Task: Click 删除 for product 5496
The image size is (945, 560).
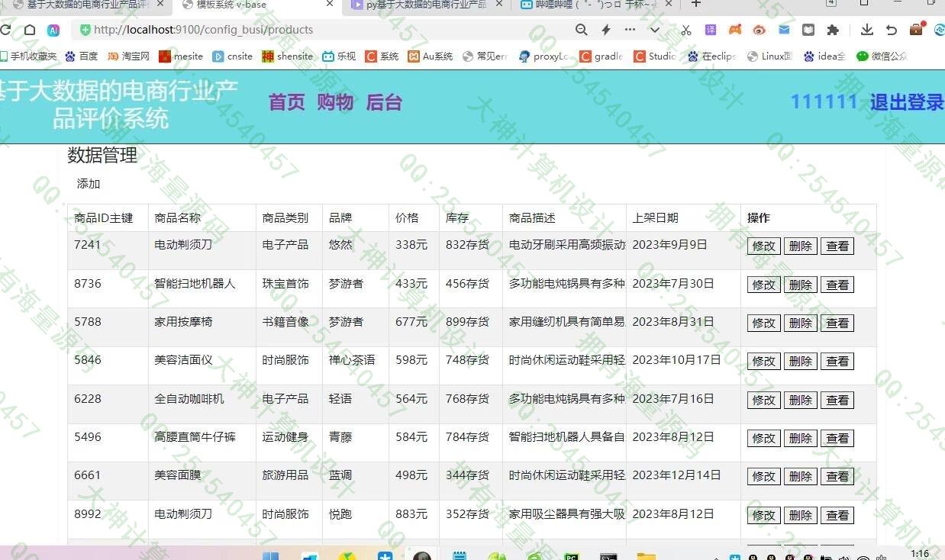Action: pos(800,438)
